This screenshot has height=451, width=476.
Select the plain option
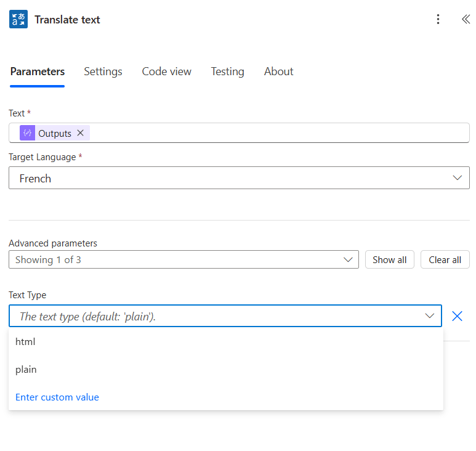tap(226, 369)
